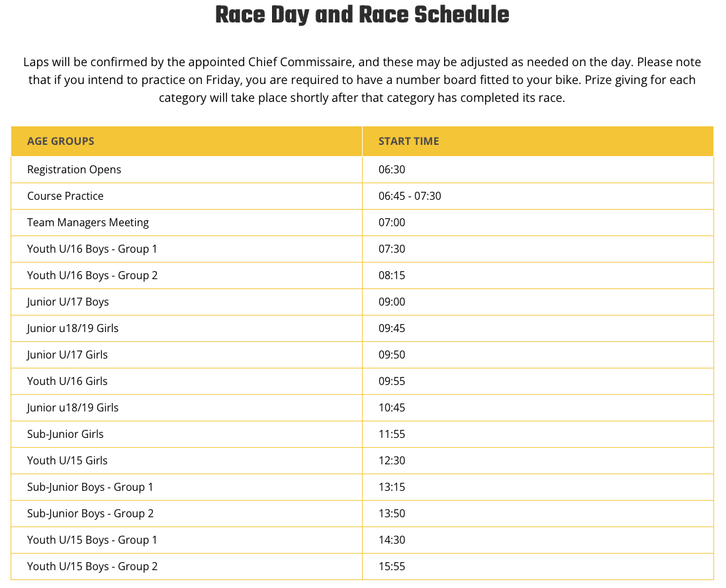Select the 13:50 start time cell
Image resolution: width=726 pixels, height=588 pixels.
pos(392,513)
